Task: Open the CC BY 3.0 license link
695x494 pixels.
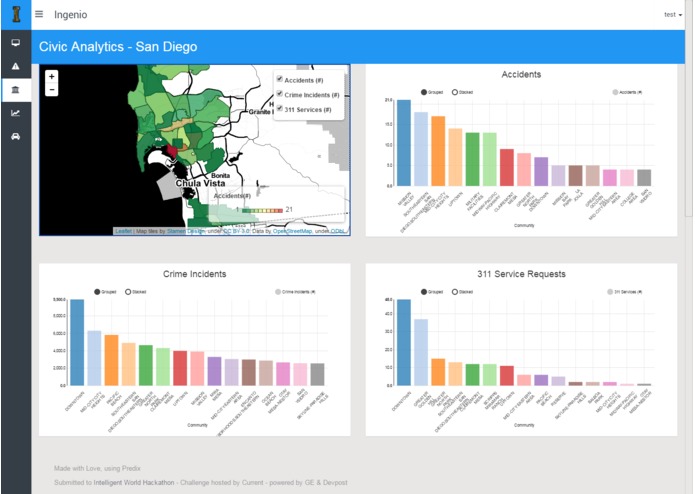Action: [x=236, y=231]
